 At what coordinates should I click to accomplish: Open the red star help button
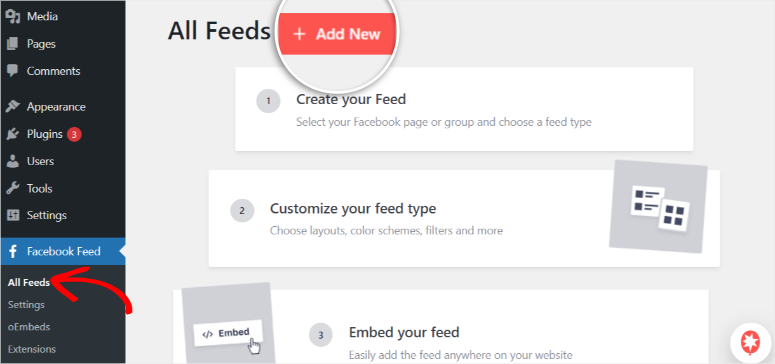[751, 342]
